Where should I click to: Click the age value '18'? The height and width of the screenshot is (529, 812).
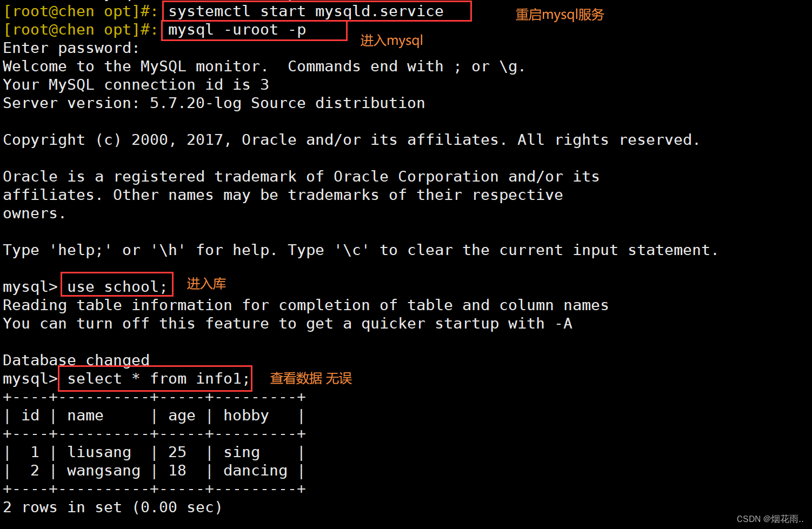177,471
